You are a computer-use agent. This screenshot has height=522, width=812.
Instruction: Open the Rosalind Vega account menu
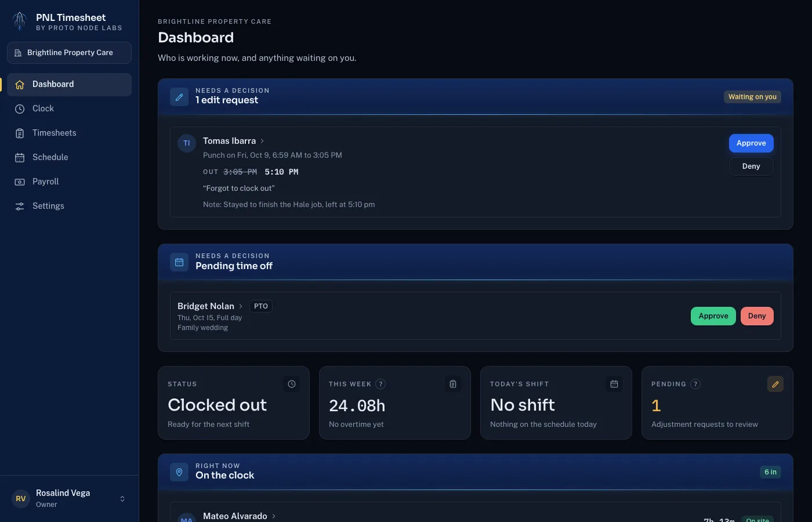tap(69, 499)
